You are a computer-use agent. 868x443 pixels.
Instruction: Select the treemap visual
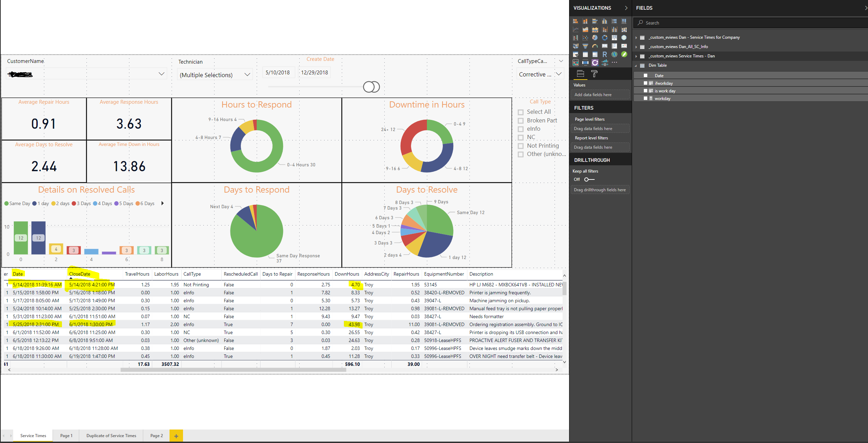[x=614, y=38]
